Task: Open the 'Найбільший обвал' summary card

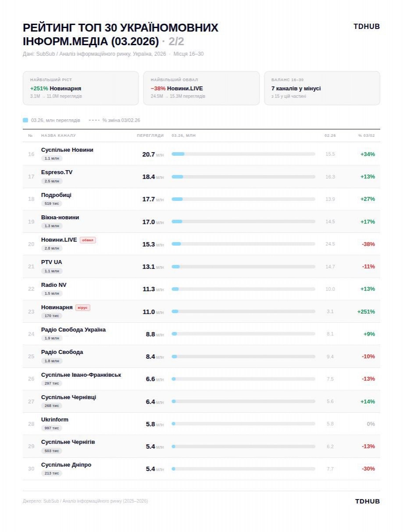Action: tap(201, 88)
